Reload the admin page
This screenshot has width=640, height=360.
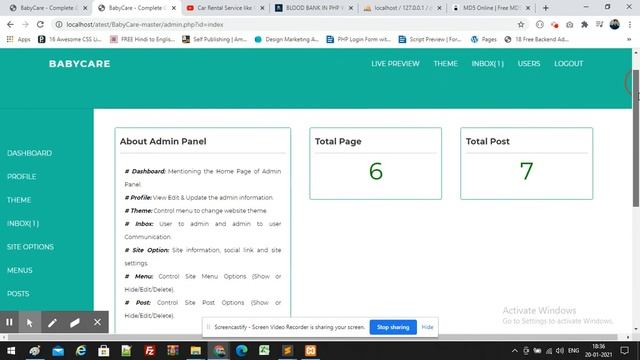coord(40,24)
